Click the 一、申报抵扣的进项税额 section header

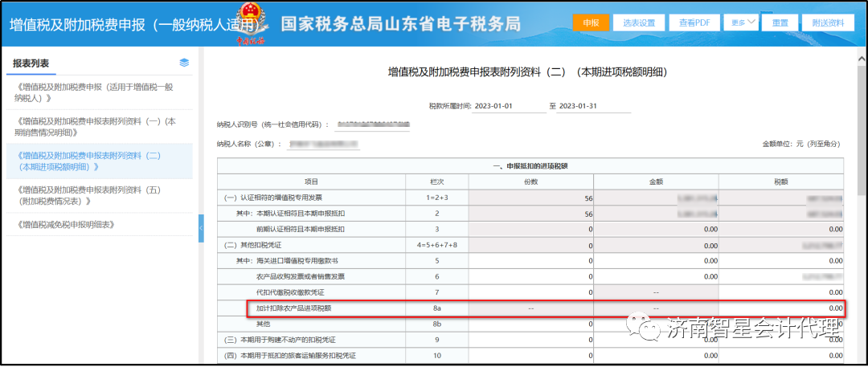coord(531,166)
